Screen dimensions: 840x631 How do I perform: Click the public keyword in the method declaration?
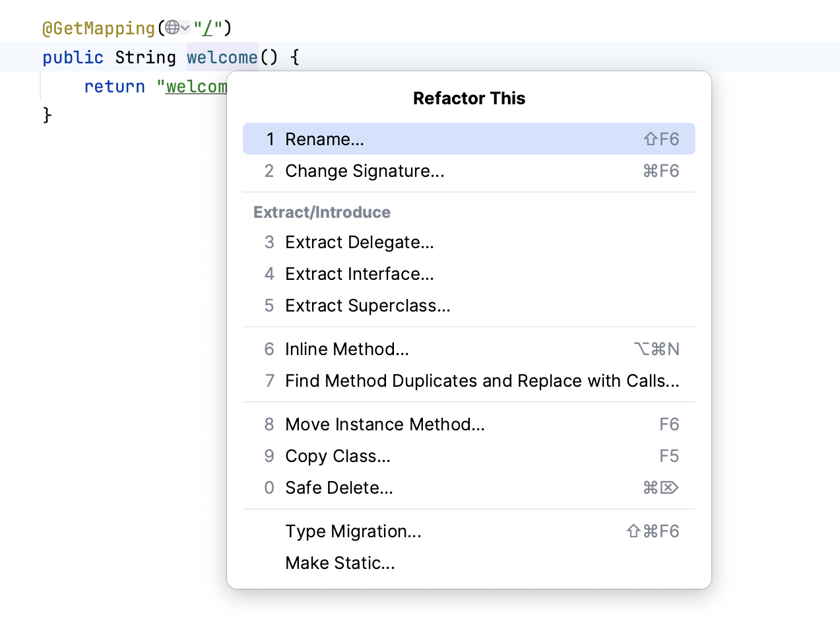tap(73, 57)
